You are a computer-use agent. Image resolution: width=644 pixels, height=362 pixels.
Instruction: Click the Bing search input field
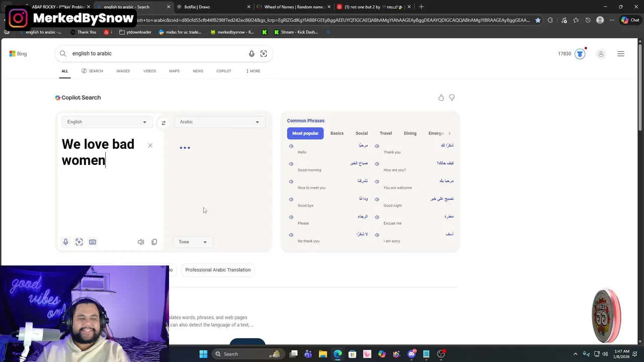click(x=158, y=54)
